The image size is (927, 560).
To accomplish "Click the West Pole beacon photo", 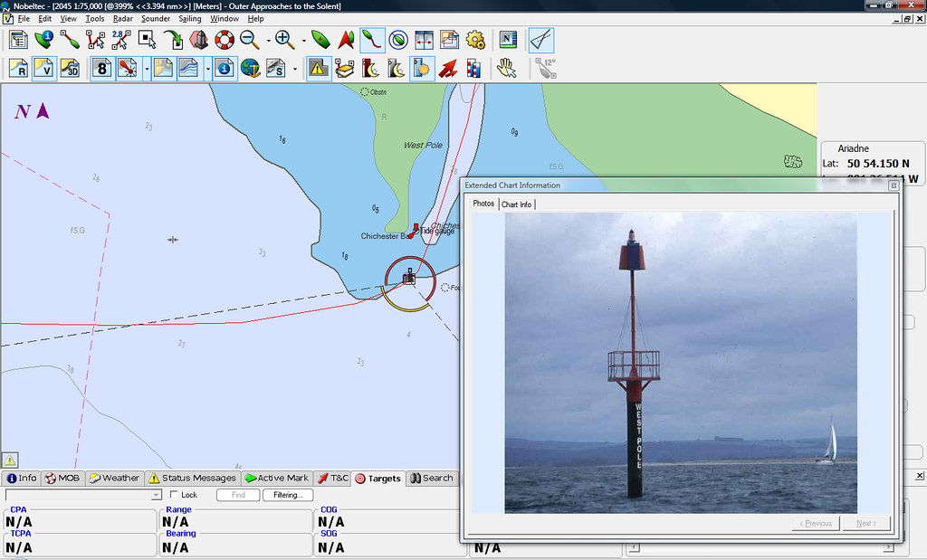I will click(681, 363).
